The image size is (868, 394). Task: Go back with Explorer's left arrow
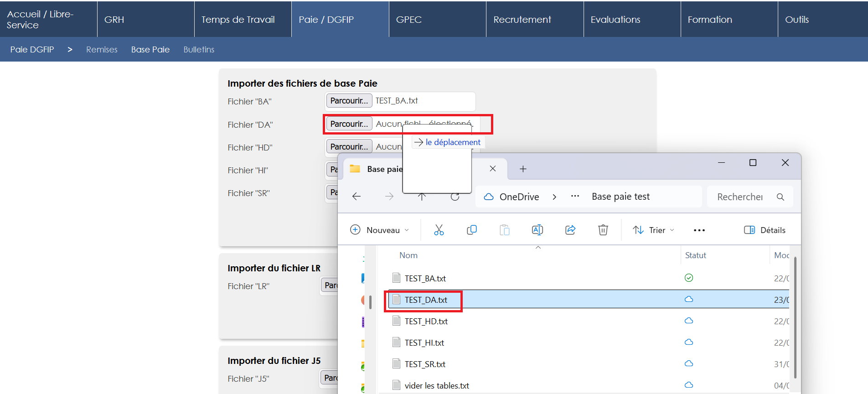tap(356, 197)
